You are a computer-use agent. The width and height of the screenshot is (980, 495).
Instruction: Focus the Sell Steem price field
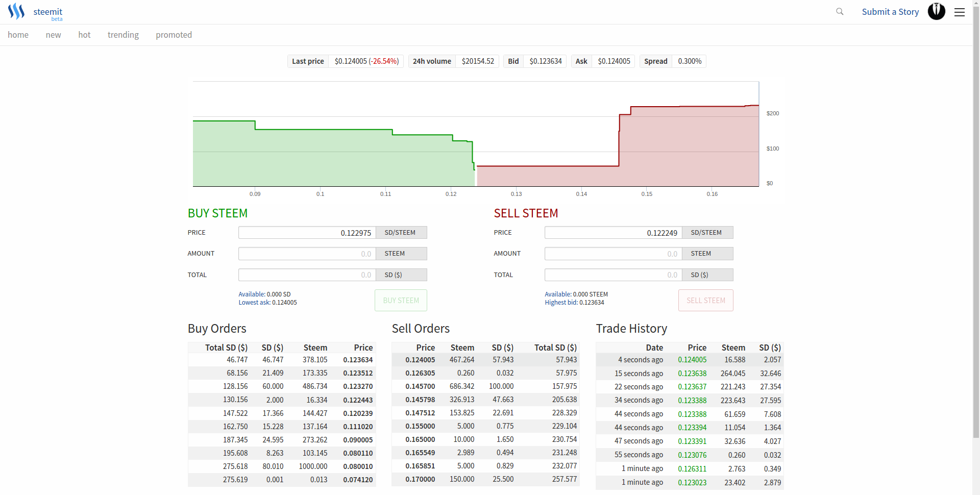point(614,233)
